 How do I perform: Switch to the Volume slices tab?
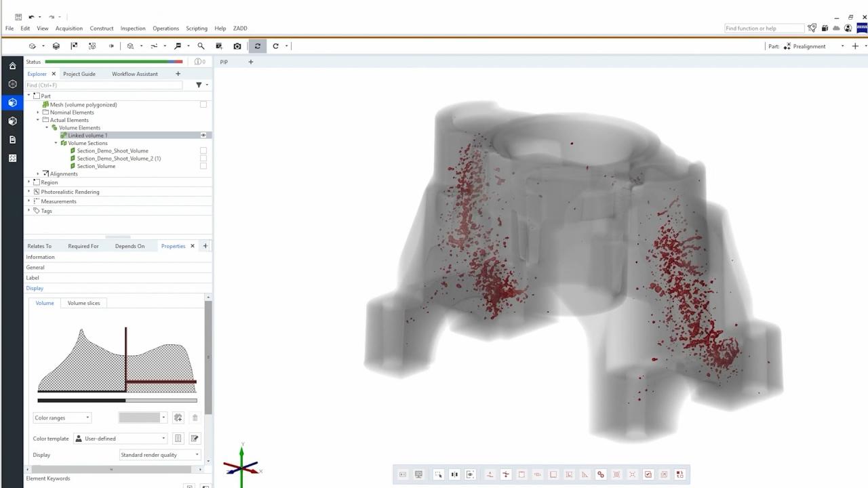pyautogui.click(x=83, y=303)
